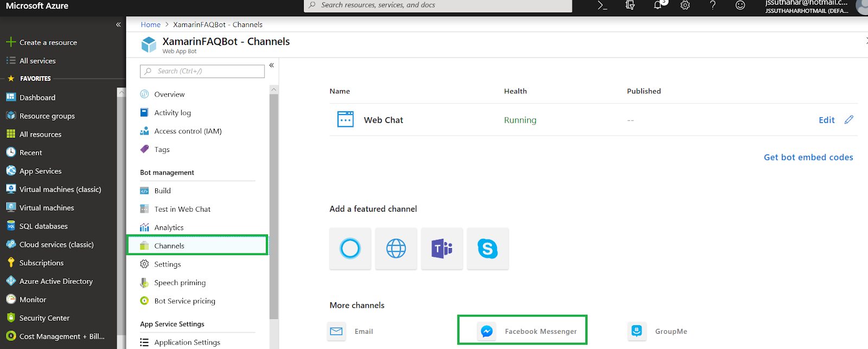Click the Running health status

coord(520,120)
